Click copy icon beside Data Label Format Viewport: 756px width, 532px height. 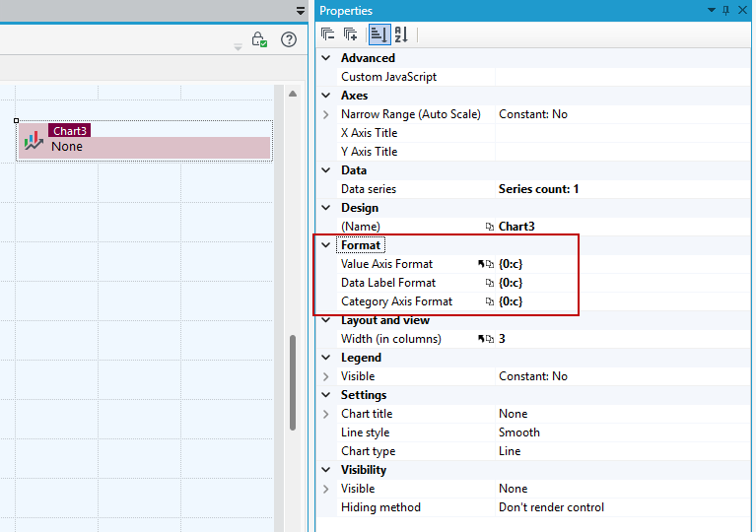point(489,283)
